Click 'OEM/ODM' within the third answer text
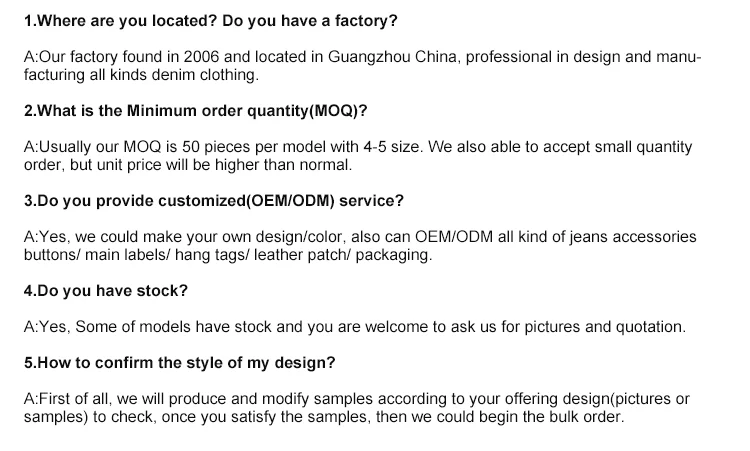750x451 pixels. pyautogui.click(x=453, y=237)
